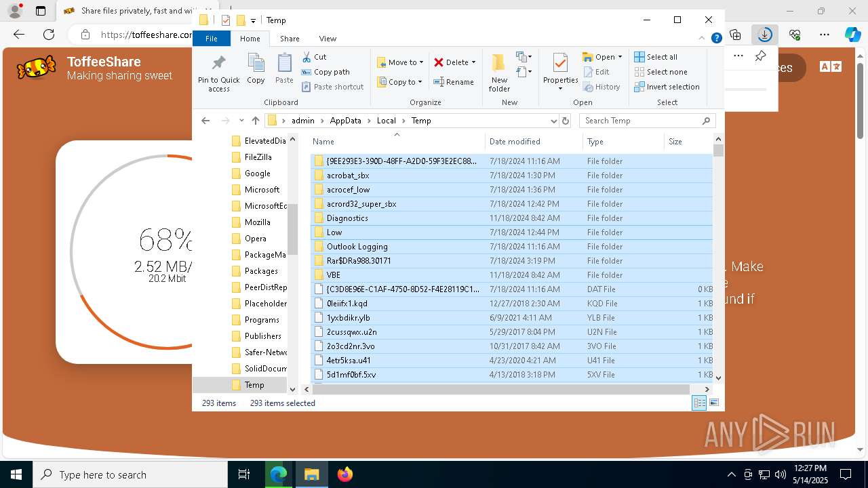Click Select all in ribbon
The width and height of the screenshot is (868, 488).
click(x=656, y=57)
